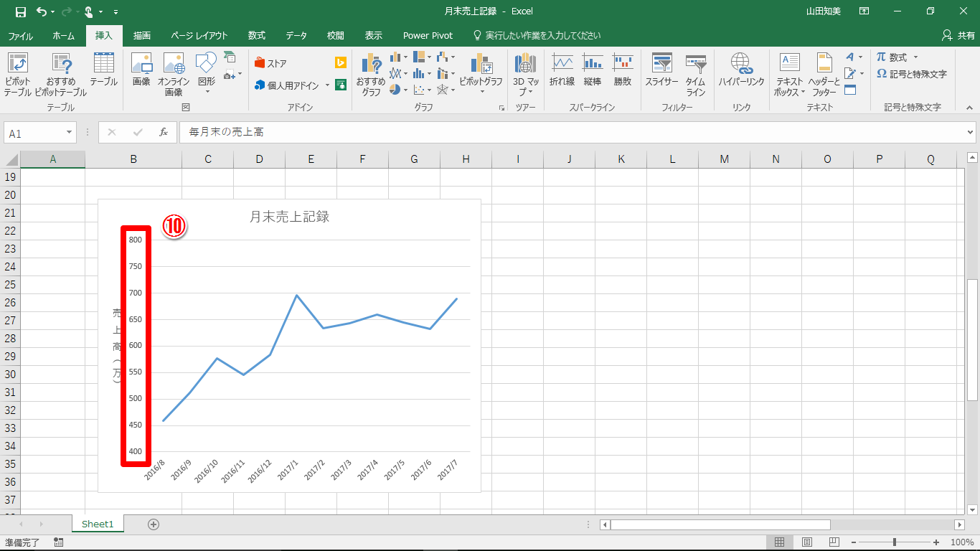Switch to the ホーム (Home) tab

click(63, 36)
